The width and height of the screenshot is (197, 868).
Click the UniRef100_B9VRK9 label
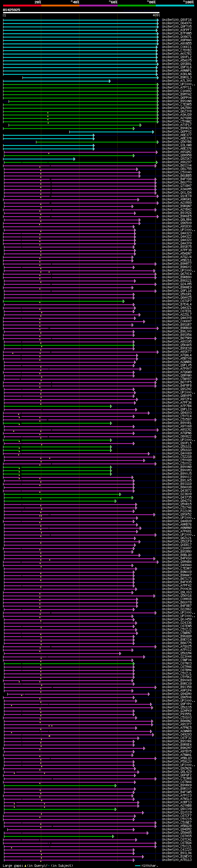click(176, 785)
